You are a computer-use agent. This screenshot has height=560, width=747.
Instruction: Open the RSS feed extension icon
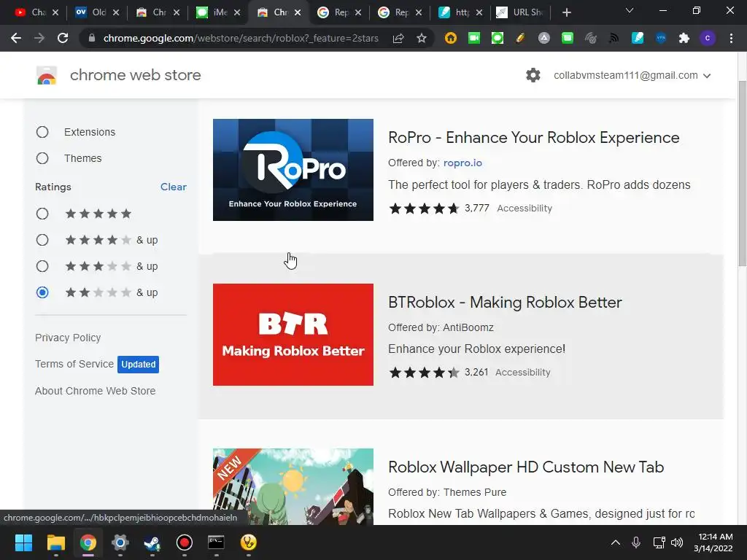614,38
